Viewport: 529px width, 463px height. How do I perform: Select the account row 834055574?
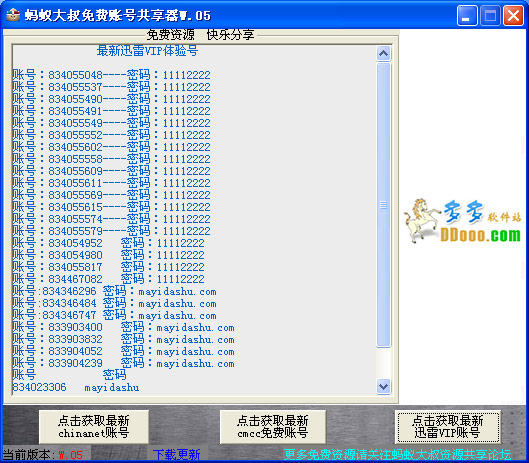[112, 219]
